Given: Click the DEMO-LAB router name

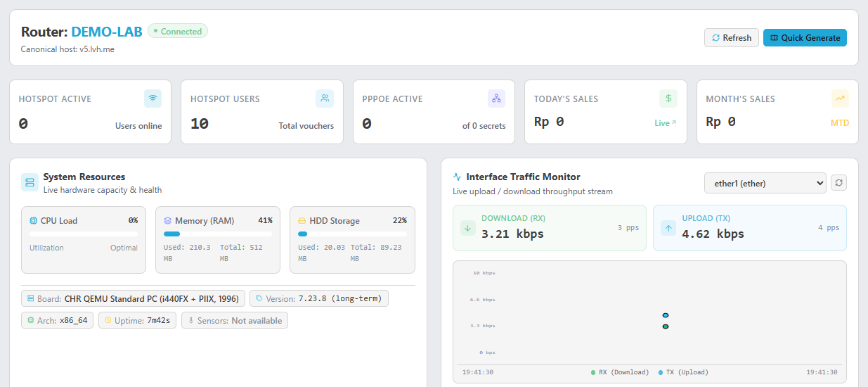Looking at the screenshot, I should point(107,32).
